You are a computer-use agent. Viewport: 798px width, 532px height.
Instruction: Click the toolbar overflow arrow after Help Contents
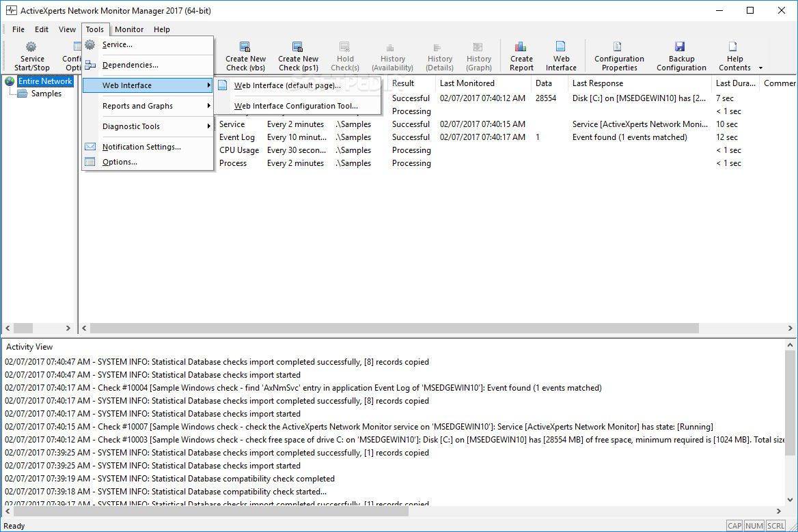761,68
